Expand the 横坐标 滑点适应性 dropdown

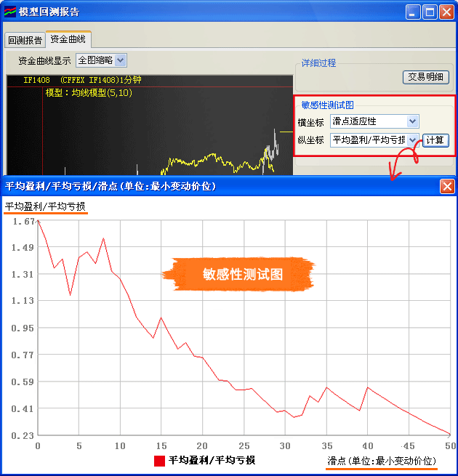pos(412,121)
